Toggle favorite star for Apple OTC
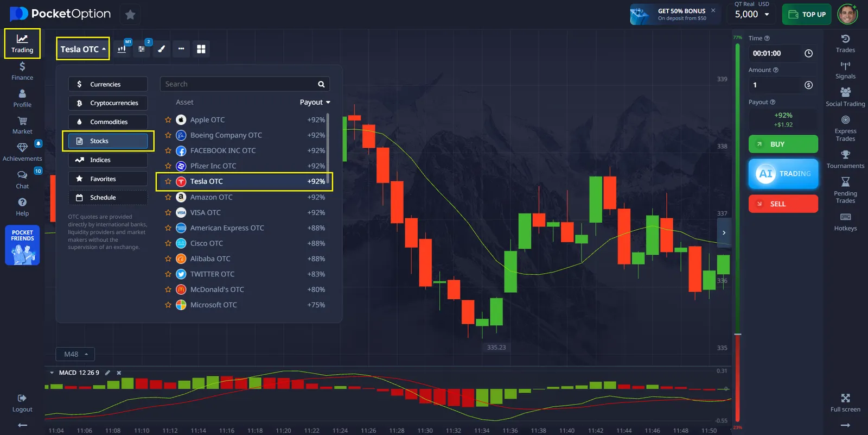The image size is (868, 435). coord(168,120)
